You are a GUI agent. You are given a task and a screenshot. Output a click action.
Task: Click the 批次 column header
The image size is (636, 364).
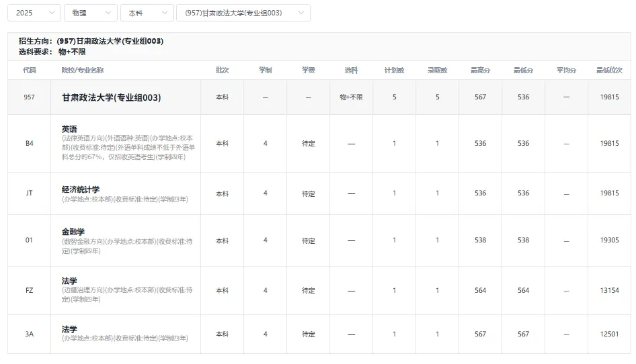(x=223, y=70)
